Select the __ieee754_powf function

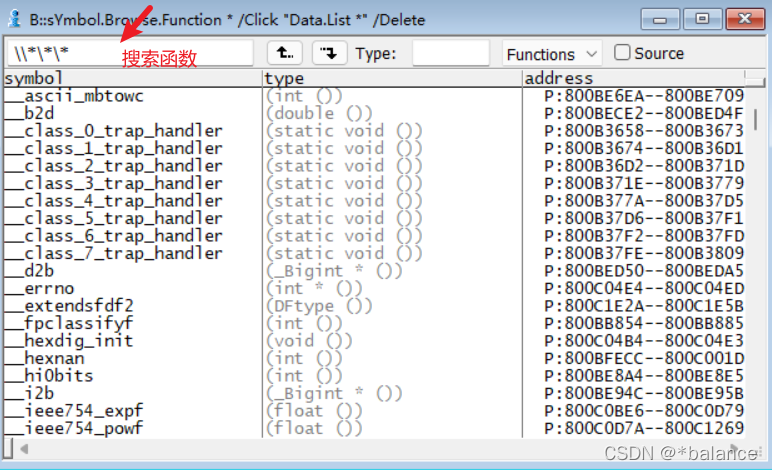84,428
